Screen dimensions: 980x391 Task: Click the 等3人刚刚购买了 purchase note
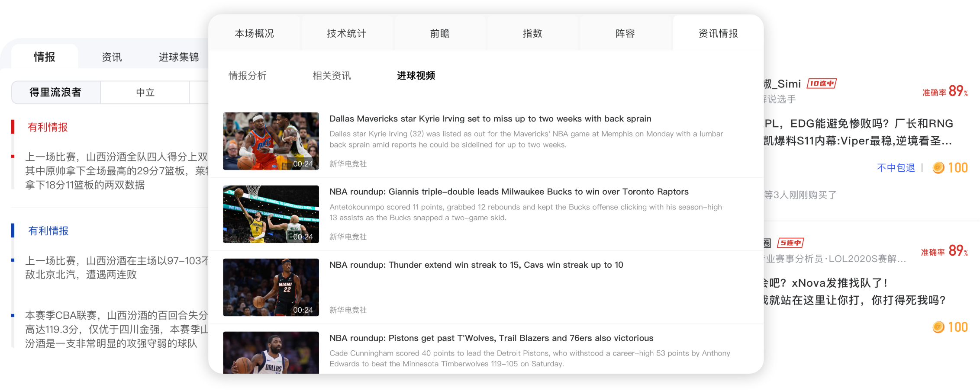800,195
